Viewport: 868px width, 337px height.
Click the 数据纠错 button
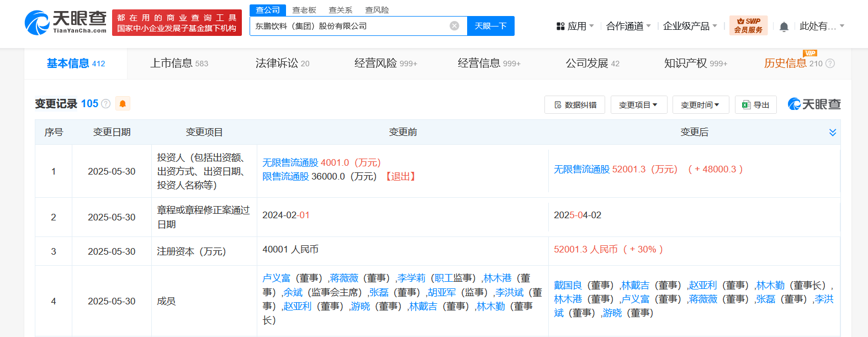click(x=575, y=105)
